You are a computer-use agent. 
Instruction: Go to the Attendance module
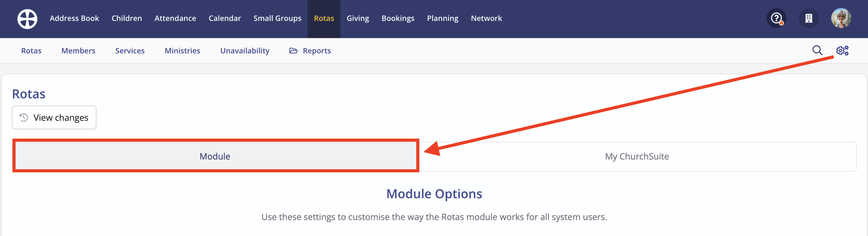(x=175, y=18)
